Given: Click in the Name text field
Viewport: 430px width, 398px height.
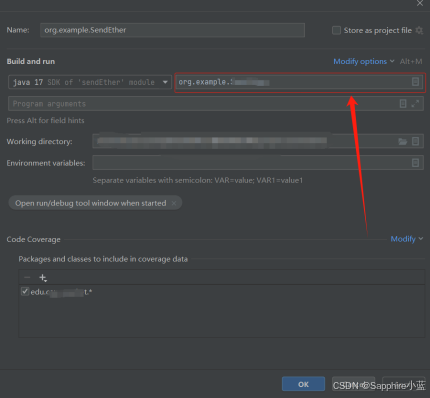Looking at the screenshot, I should tap(172, 30).
